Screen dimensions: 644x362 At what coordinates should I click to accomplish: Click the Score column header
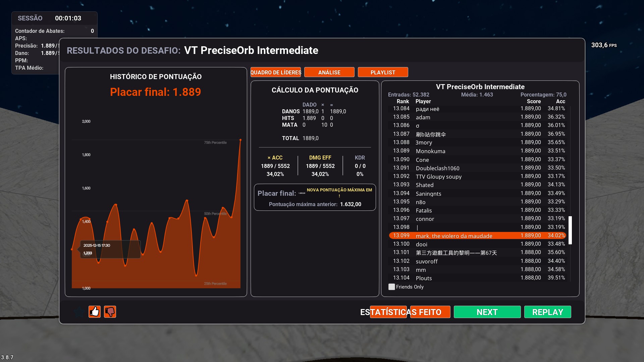tap(533, 101)
